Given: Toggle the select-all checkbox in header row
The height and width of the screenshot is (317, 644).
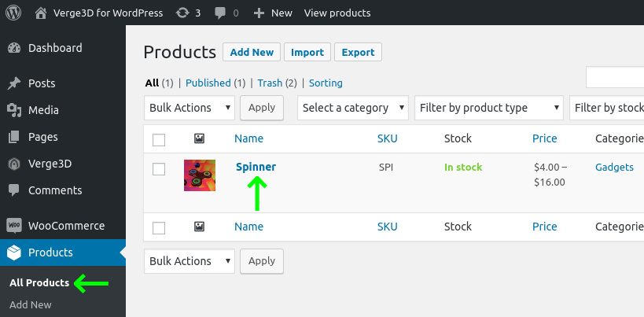Looking at the screenshot, I should (x=159, y=139).
